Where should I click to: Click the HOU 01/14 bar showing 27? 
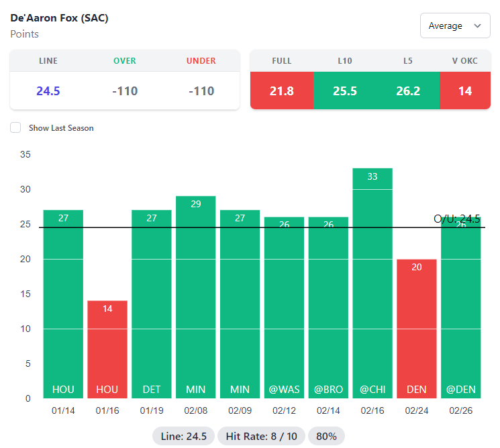[x=63, y=304]
